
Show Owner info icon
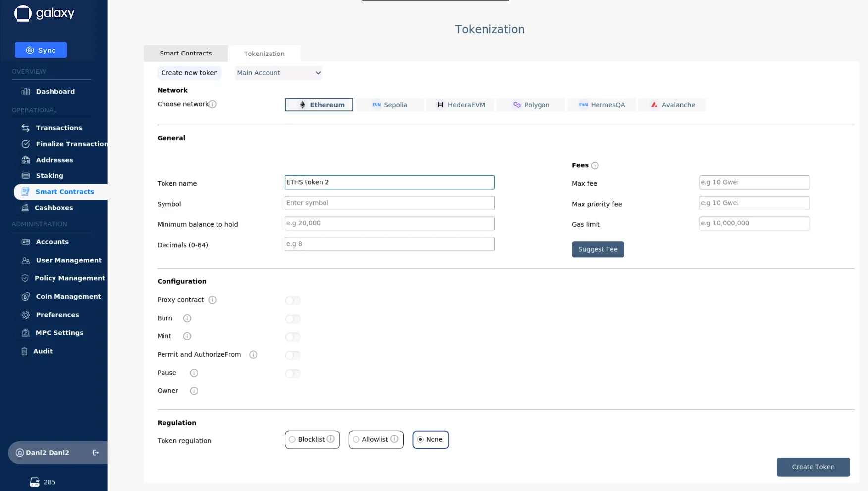(194, 391)
